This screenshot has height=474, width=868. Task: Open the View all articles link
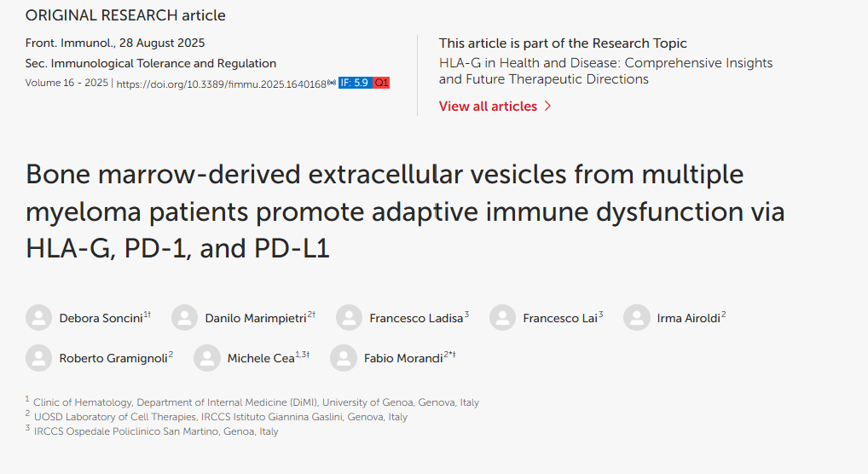488,107
